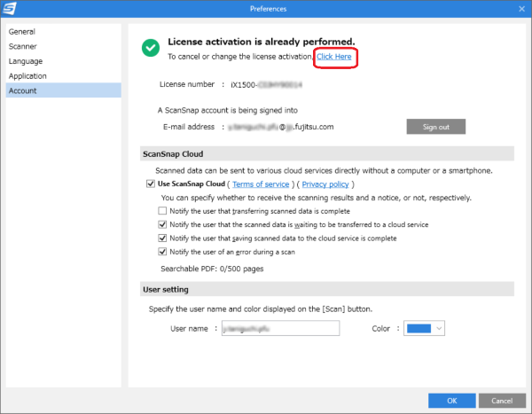
Task: Enable notify when transferring scanned data is complete
Action: [162, 211]
